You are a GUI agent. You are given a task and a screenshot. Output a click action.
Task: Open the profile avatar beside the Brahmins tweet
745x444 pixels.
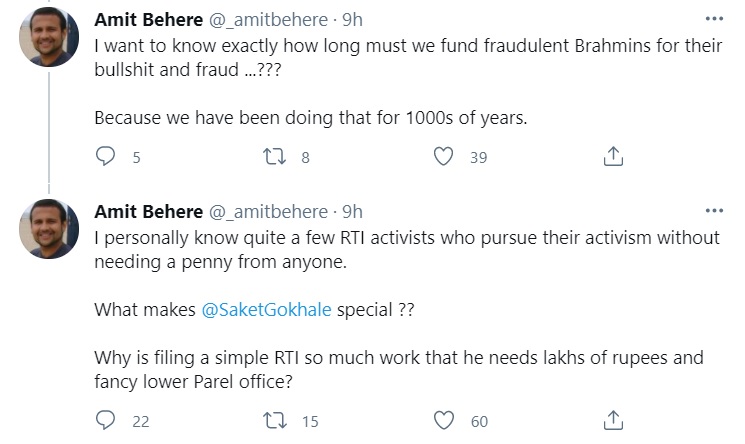49,38
